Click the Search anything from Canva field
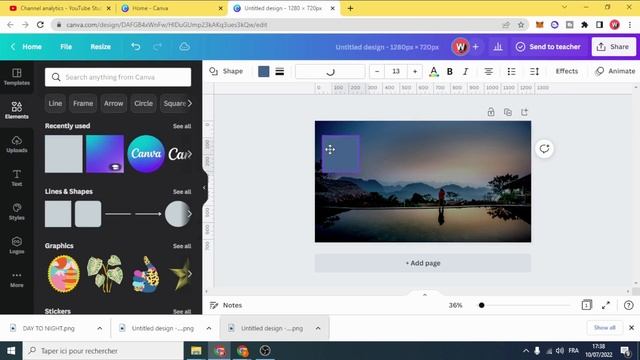This screenshot has width=640, height=360. (118, 77)
